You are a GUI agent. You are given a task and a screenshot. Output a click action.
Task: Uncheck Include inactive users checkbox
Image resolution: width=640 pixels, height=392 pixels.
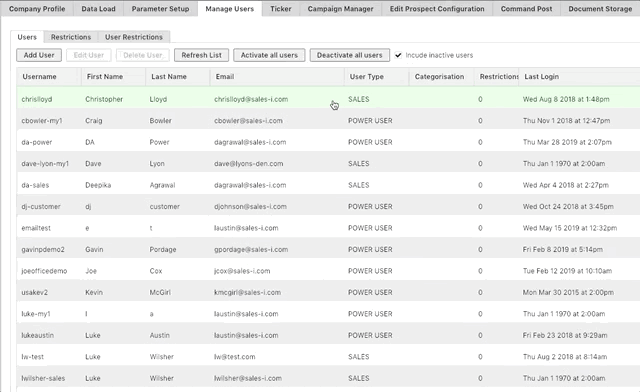pyautogui.click(x=398, y=55)
